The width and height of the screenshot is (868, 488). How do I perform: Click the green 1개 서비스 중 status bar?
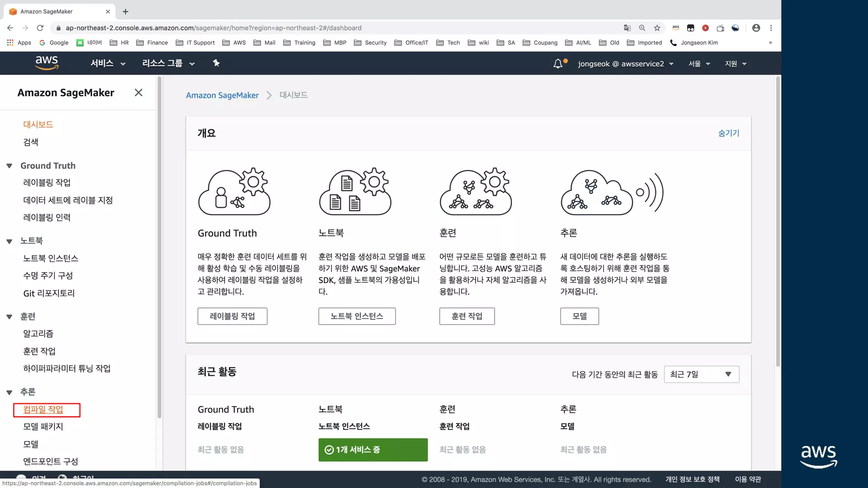tap(373, 450)
